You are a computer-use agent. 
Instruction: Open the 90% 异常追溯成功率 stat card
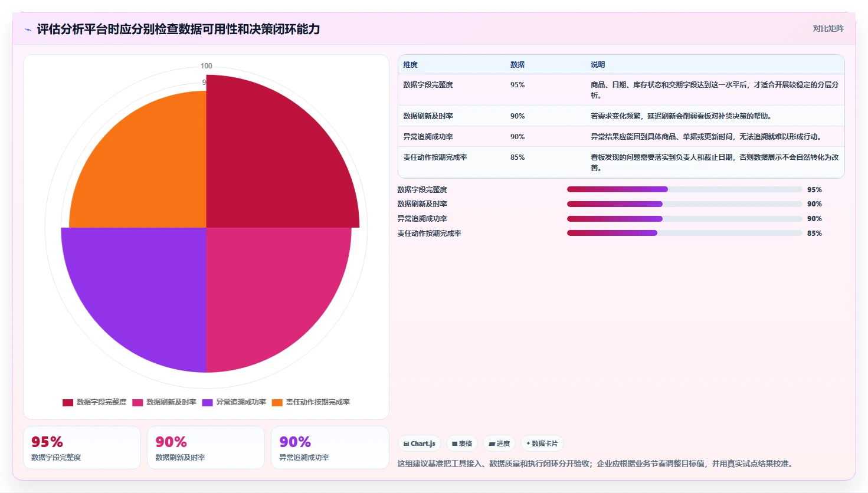tap(330, 448)
